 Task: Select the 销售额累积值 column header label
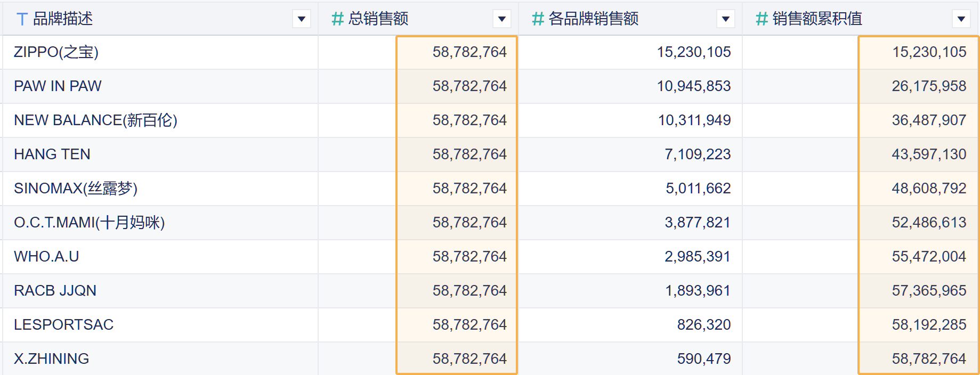click(817, 19)
